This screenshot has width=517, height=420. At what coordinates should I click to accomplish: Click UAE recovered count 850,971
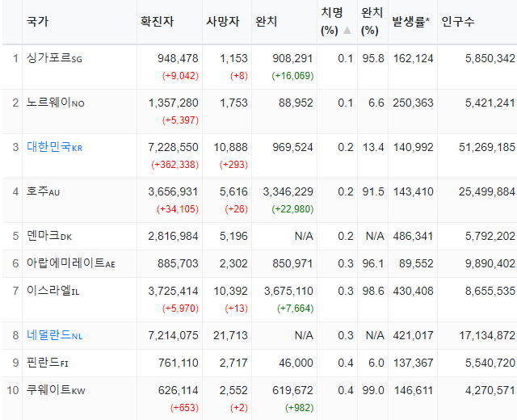pyautogui.click(x=292, y=264)
